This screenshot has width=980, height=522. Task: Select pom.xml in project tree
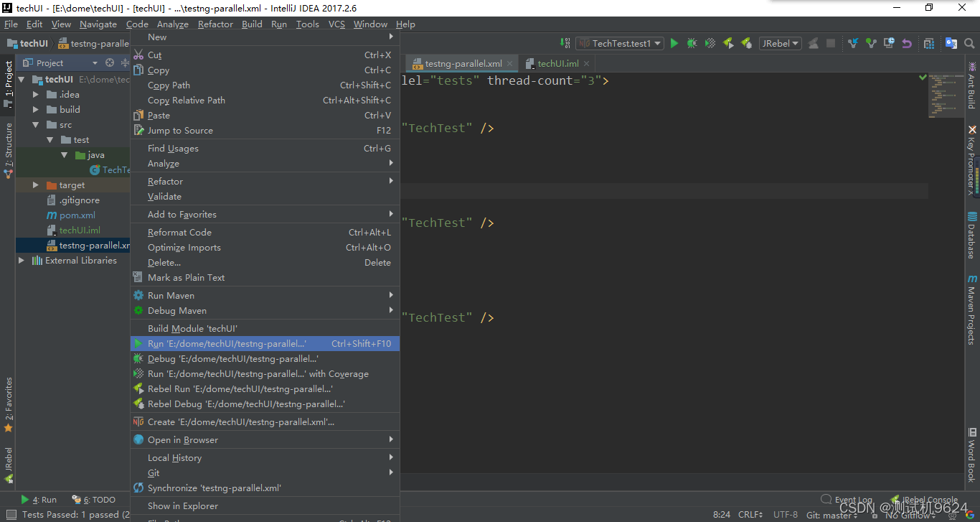tap(70, 215)
